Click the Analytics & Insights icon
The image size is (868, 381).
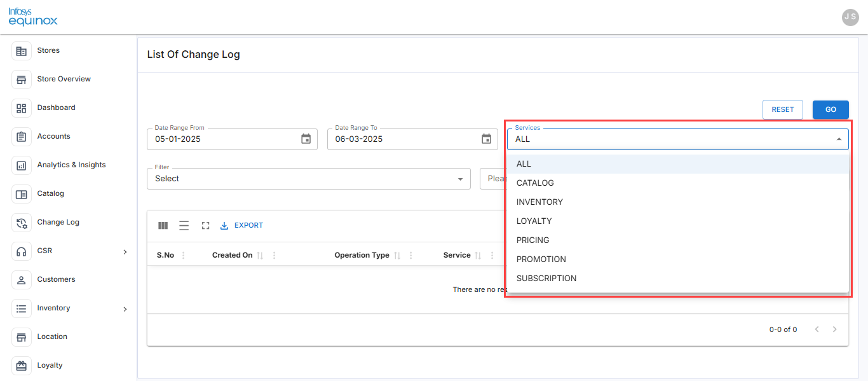point(22,165)
